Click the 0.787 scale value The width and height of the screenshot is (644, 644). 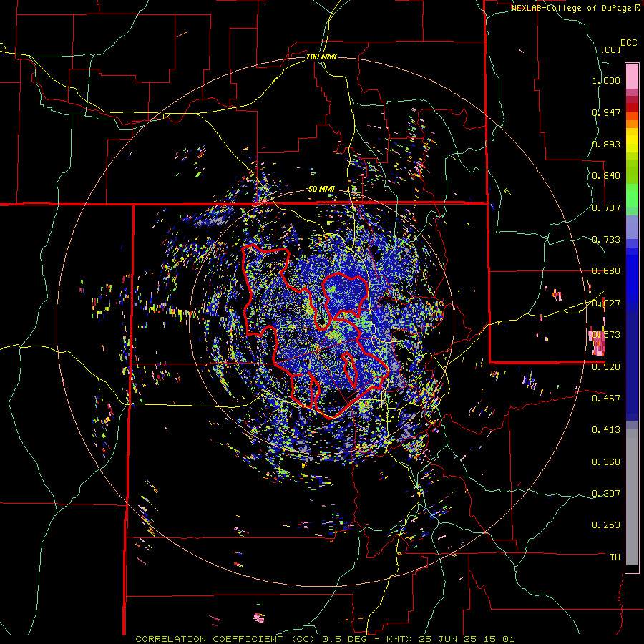point(606,208)
